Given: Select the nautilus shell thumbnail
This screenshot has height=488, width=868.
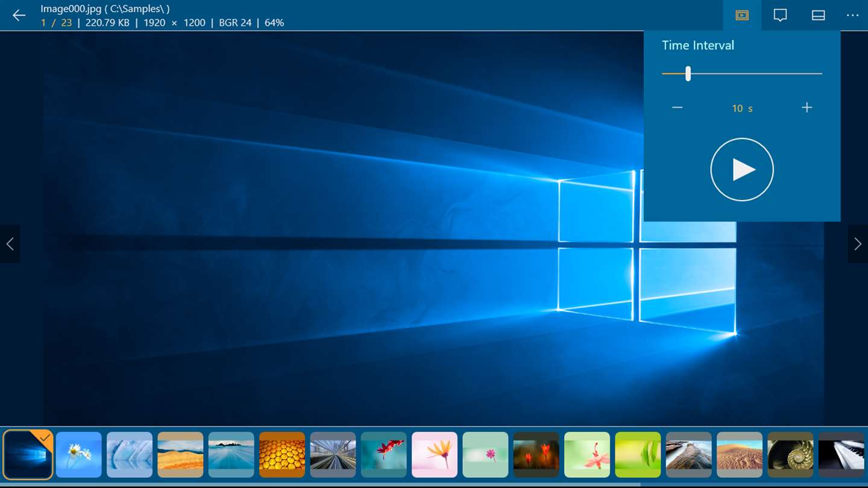Looking at the screenshot, I should coord(790,454).
